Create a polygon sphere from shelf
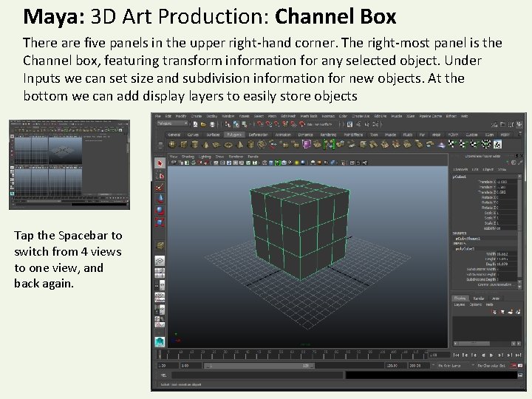This screenshot has width=532, height=399. [172, 145]
